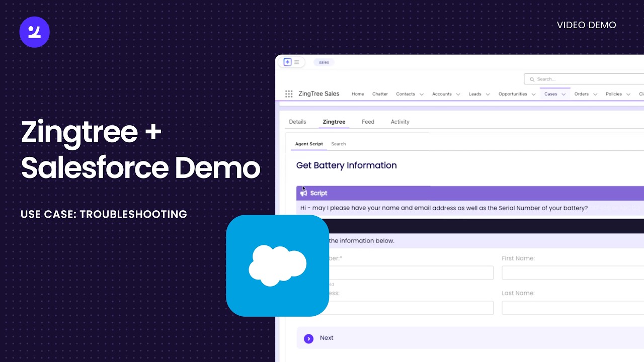Click the email address input field
The width and height of the screenshot is (644, 362).
[x=411, y=308]
